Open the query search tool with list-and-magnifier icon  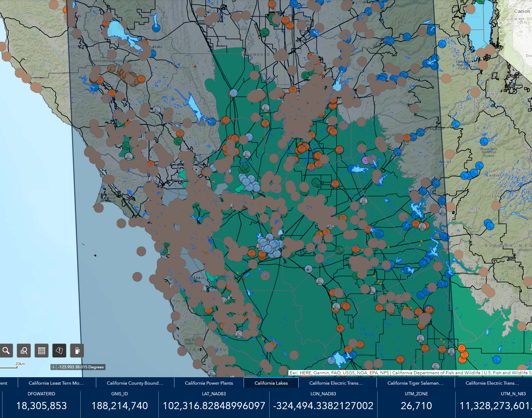click(24, 351)
